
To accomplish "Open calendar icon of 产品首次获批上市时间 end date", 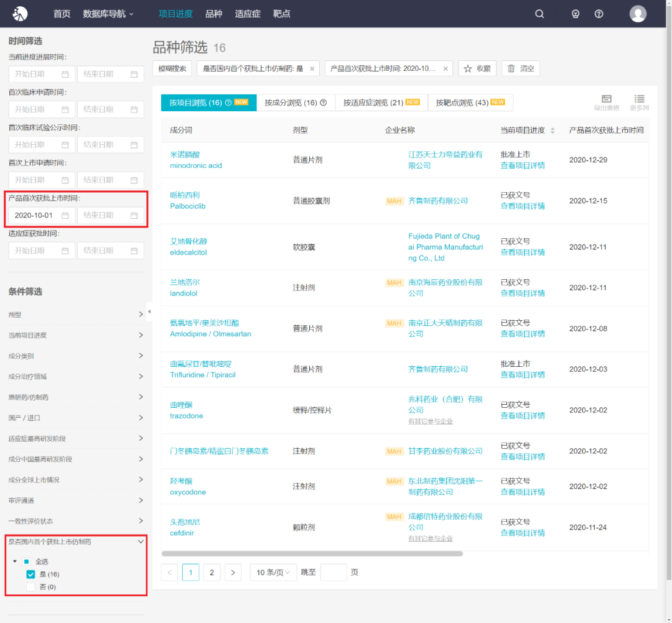I will tap(134, 215).
